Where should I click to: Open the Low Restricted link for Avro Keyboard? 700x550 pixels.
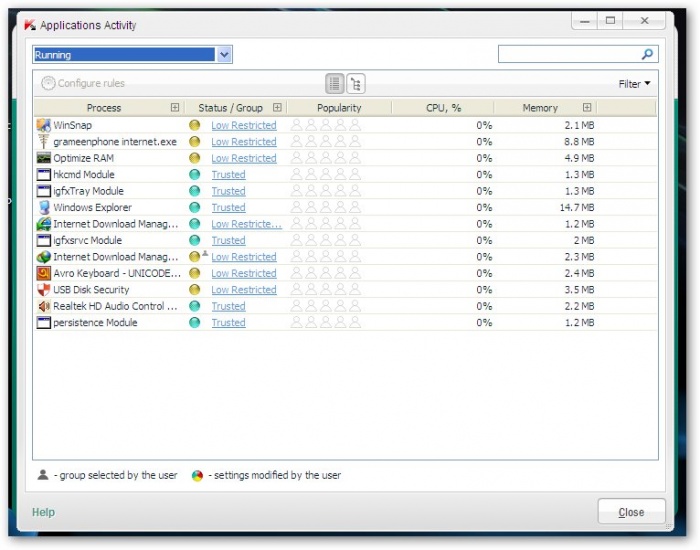click(244, 273)
